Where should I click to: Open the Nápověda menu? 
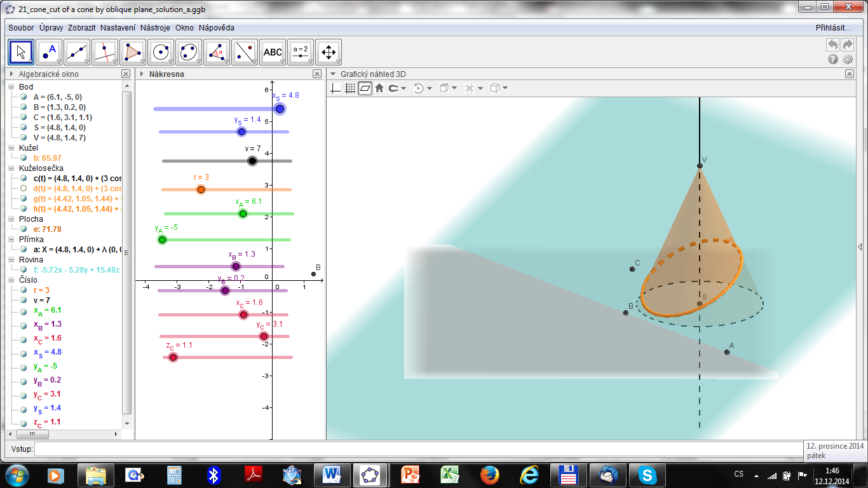click(x=216, y=28)
